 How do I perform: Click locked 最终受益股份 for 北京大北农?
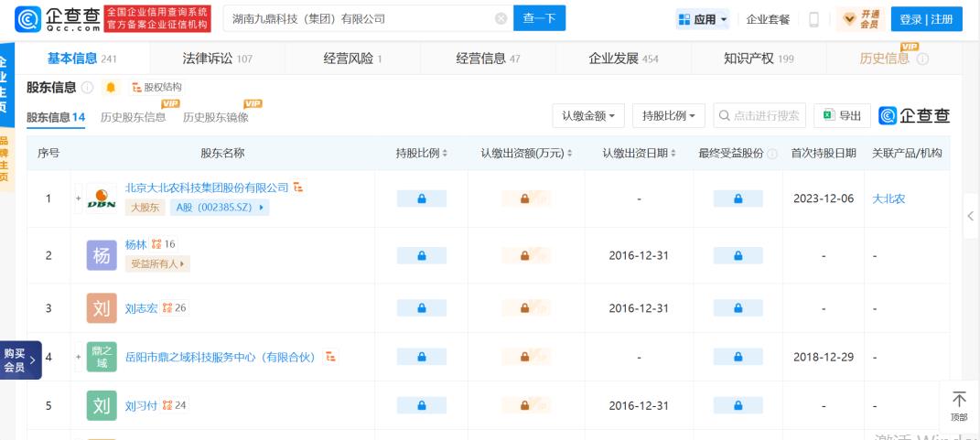(738, 199)
